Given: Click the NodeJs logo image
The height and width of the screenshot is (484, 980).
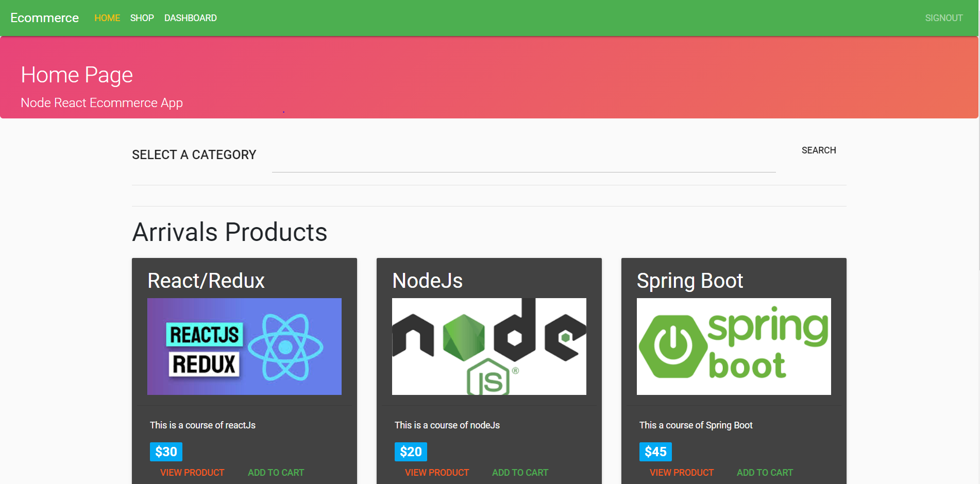Looking at the screenshot, I should pyautogui.click(x=489, y=347).
